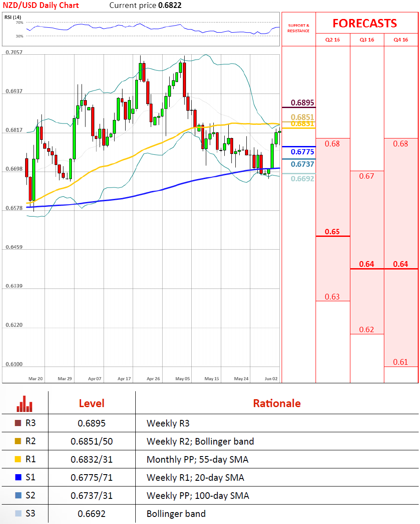Click the Current price 0.6822 text
This screenshot has height=524, width=420.
(145, 6)
